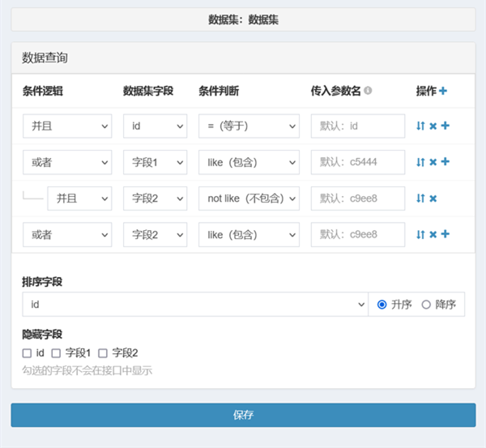Click the 保存 save button

tap(243, 415)
